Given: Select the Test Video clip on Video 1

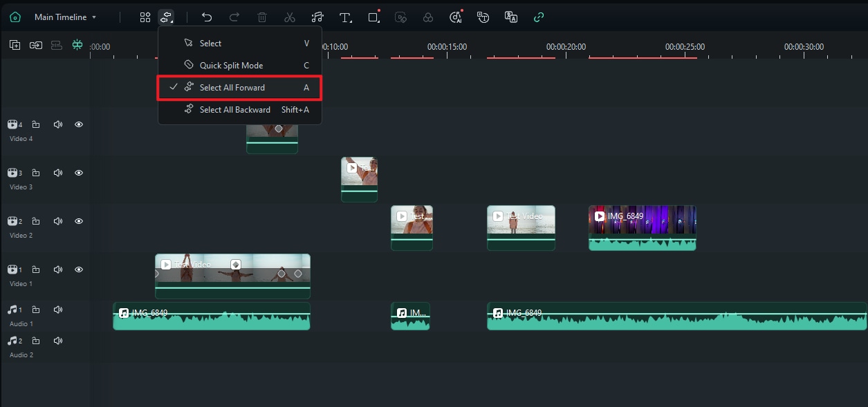Looking at the screenshot, I should pos(232,276).
